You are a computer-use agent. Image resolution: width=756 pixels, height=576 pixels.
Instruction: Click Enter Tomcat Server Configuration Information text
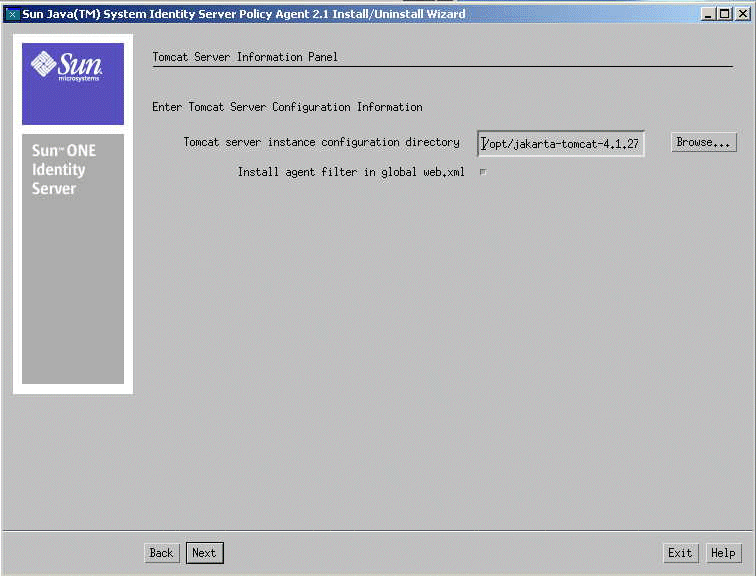[287, 107]
